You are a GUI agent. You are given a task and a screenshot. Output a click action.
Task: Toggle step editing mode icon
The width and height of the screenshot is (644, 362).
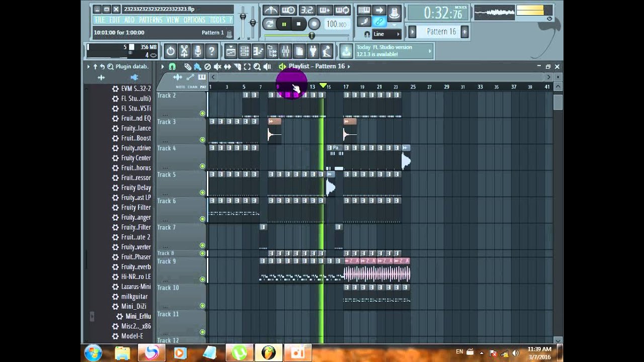click(x=364, y=22)
